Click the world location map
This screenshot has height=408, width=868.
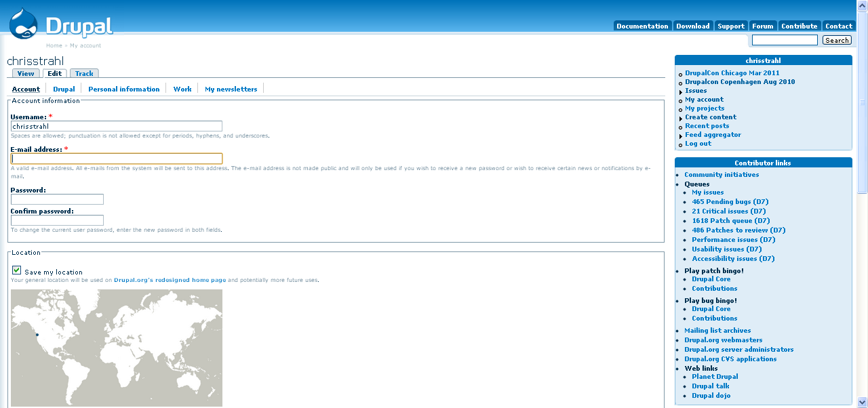pos(117,348)
